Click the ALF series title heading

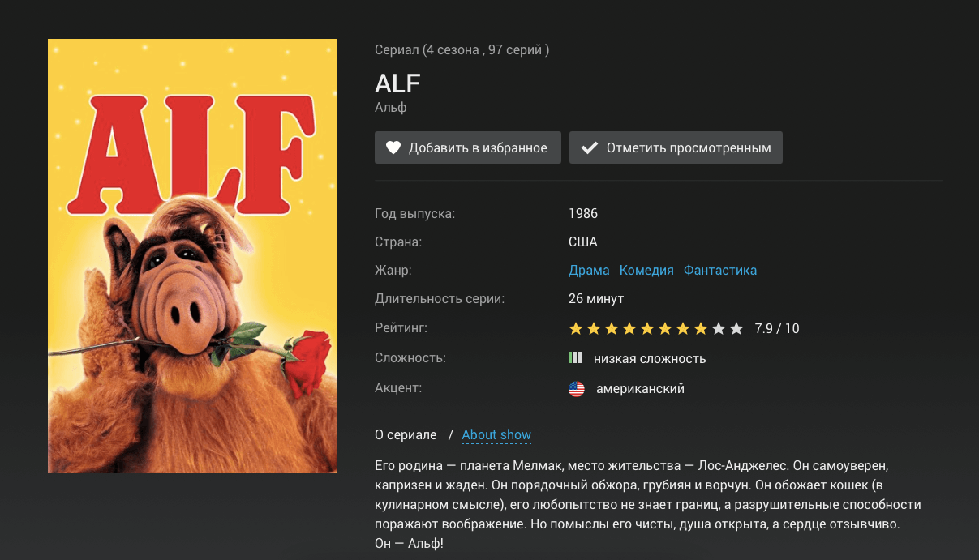tap(397, 83)
